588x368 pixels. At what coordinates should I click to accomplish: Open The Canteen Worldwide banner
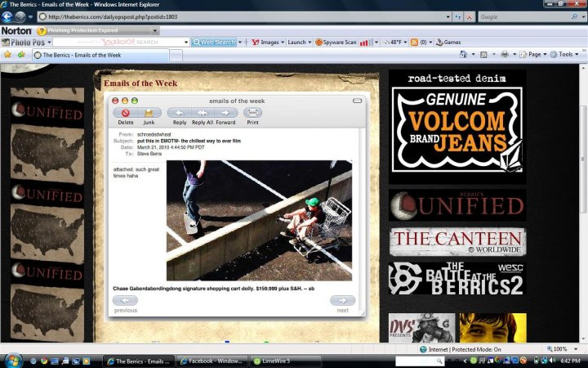pyautogui.click(x=457, y=242)
